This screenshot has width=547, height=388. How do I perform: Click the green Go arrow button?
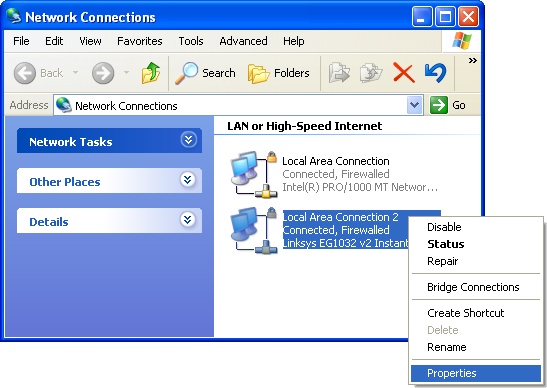(439, 105)
